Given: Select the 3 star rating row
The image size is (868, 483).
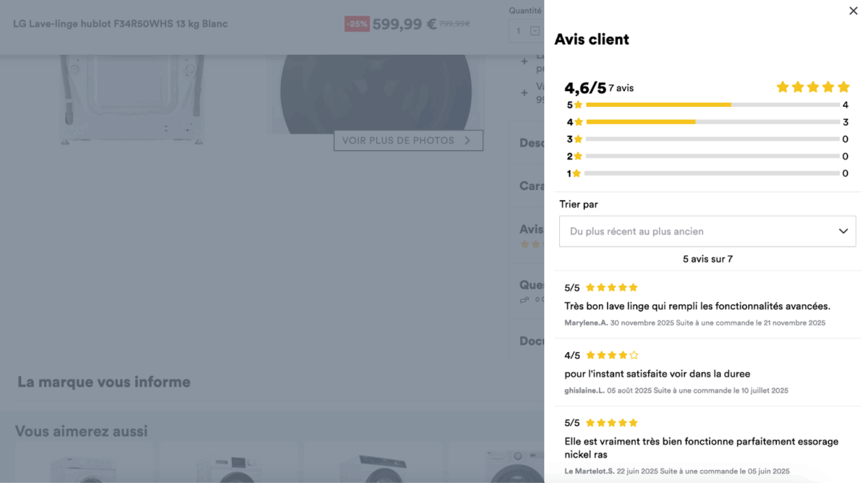Looking at the screenshot, I should pos(707,139).
